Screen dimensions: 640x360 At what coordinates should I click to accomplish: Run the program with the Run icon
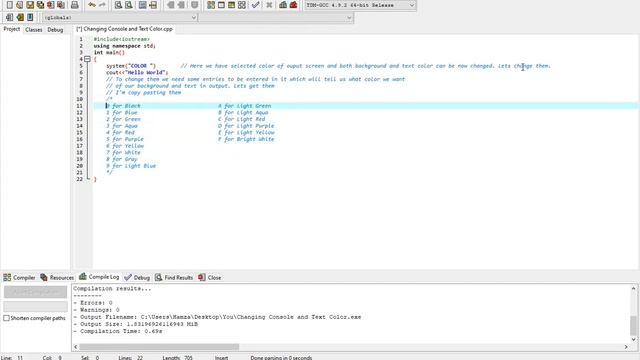pyautogui.click(x=221, y=5)
